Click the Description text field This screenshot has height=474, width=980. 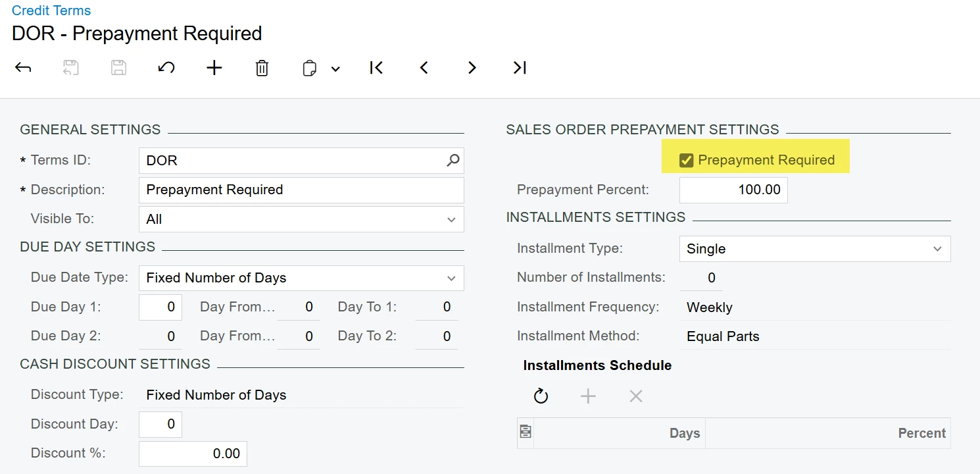[301, 190]
